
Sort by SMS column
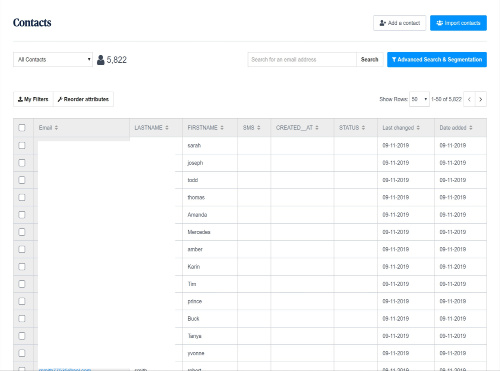tap(251, 128)
